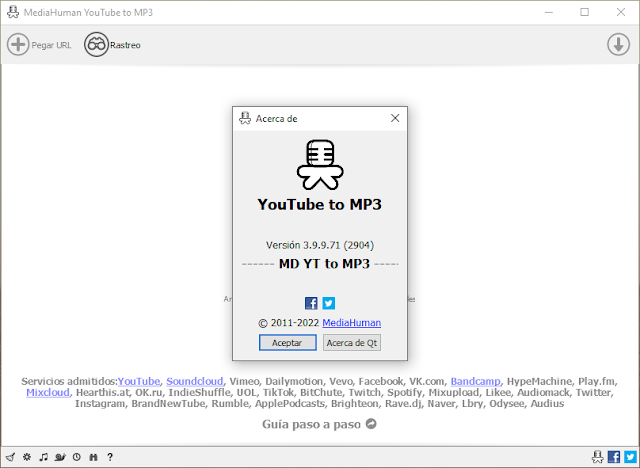Open the Soundcloud service link
This screenshot has width=640, height=468.
(195, 381)
